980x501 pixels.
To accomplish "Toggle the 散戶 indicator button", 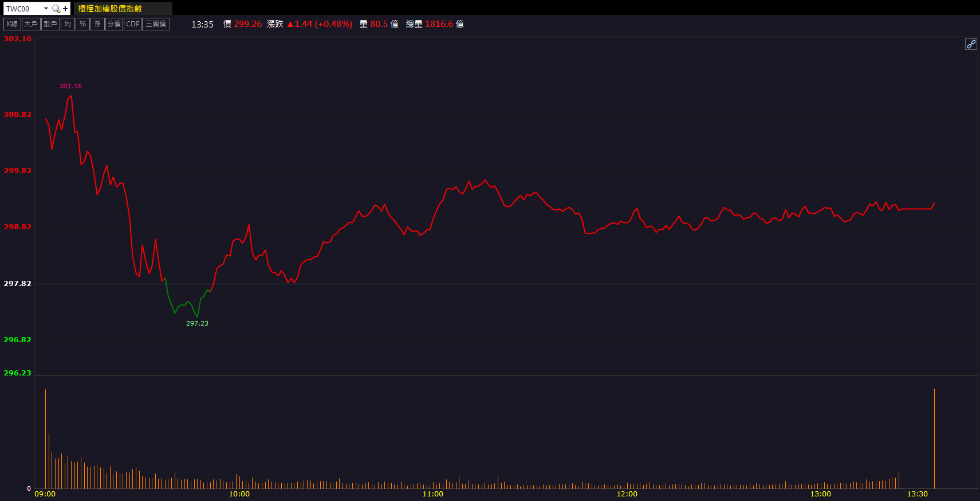I will (x=50, y=24).
